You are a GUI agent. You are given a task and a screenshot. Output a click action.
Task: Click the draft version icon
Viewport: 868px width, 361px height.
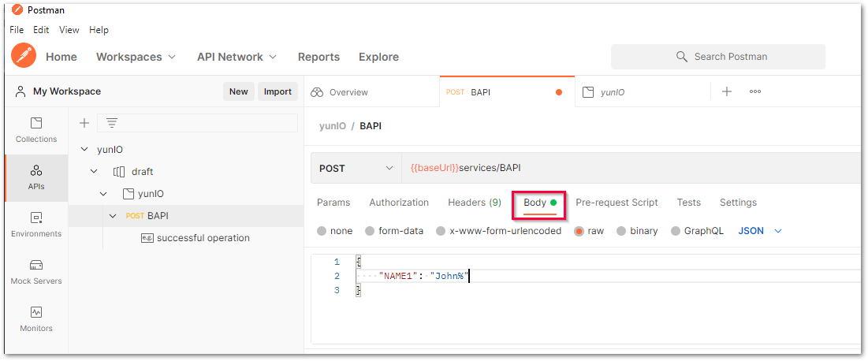coord(119,172)
